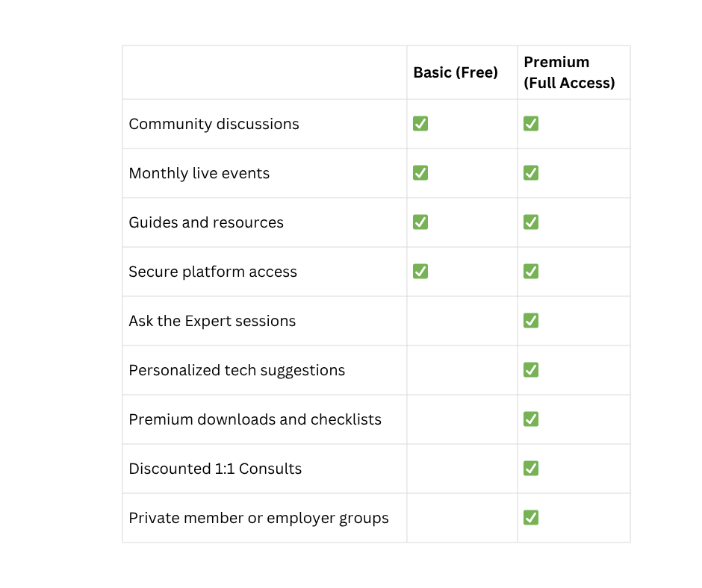Click Premium checkmark for Premium downloads and checklists
Viewport: 702px width, 588px height.
click(530, 419)
